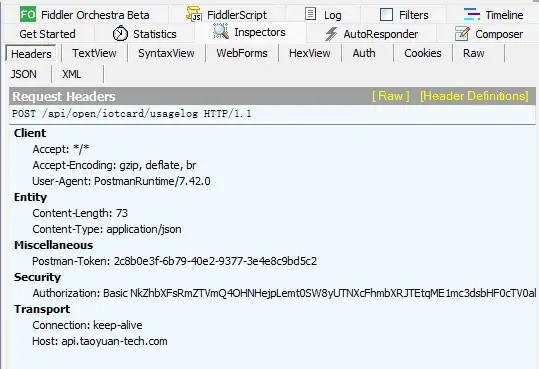
Task: Switch to the HexView inspector tab
Action: (x=309, y=53)
